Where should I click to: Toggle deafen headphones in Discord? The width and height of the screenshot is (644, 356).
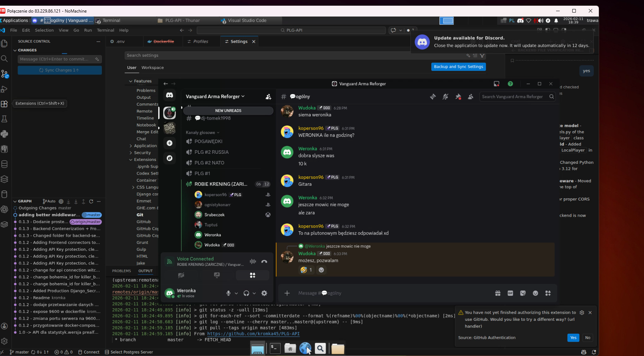pyautogui.click(x=246, y=293)
